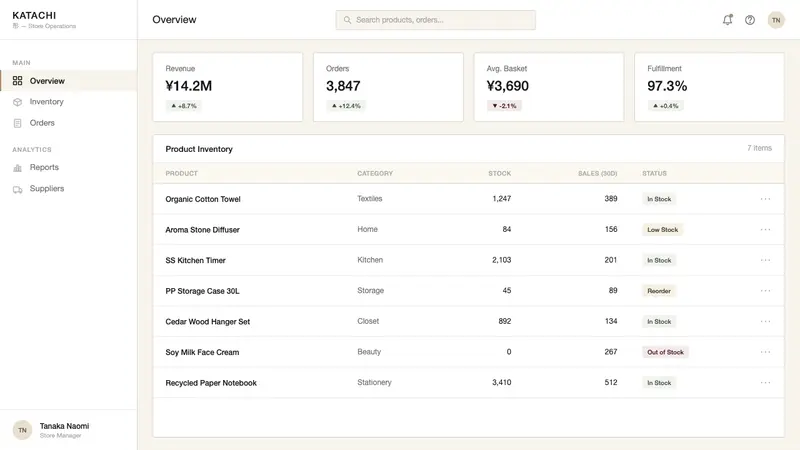Click the +8.7% revenue change badge

184,106
